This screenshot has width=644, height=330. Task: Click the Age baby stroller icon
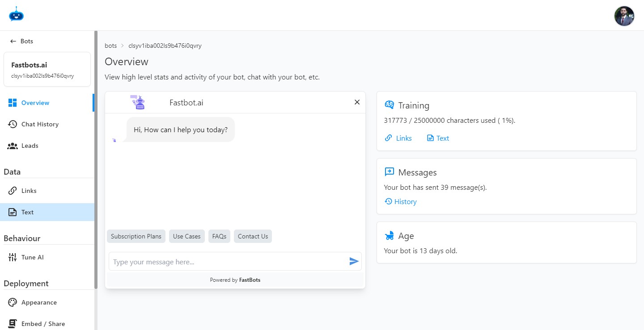coord(389,235)
